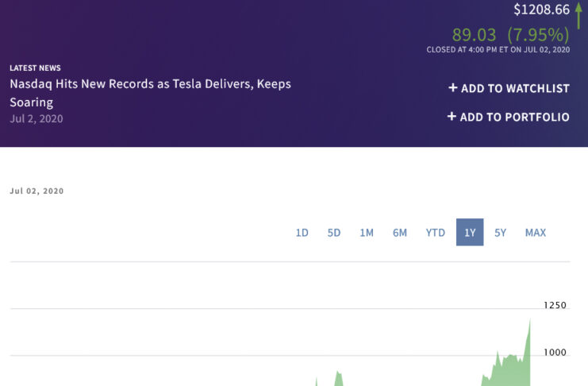Show the 5Y price history
588x386 pixels.
(x=500, y=233)
